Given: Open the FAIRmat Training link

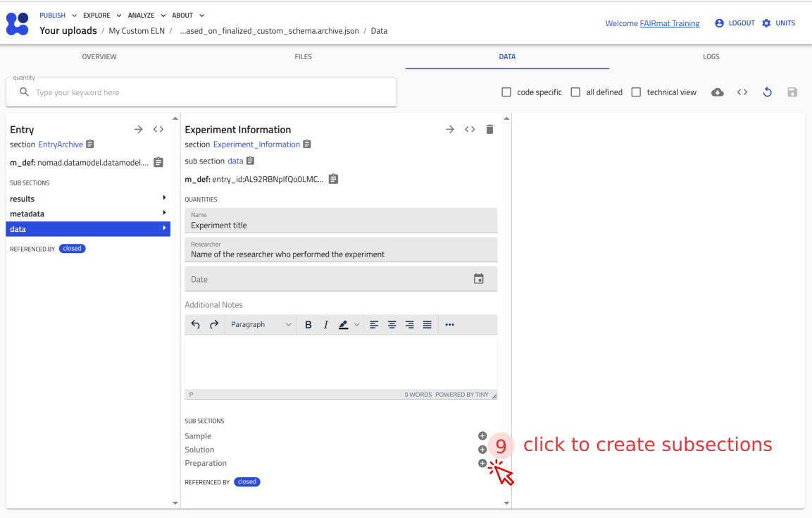Looking at the screenshot, I should pyautogui.click(x=669, y=23).
